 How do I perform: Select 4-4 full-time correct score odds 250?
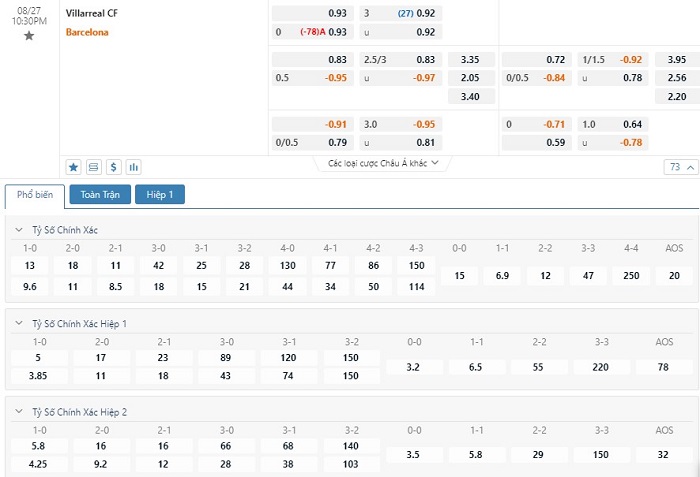click(631, 275)
